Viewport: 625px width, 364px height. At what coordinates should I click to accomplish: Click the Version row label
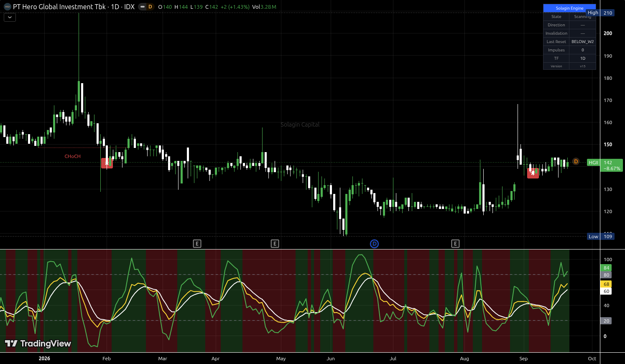tap(556, 66)
